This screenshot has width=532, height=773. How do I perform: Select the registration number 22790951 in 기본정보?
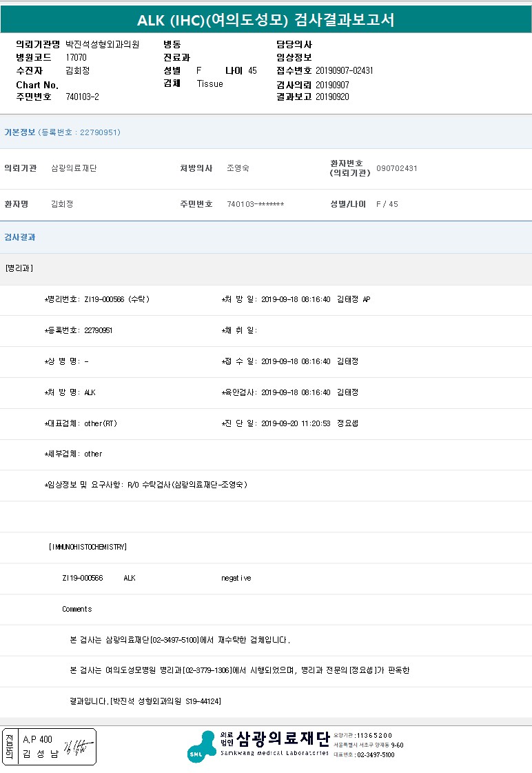99,132
